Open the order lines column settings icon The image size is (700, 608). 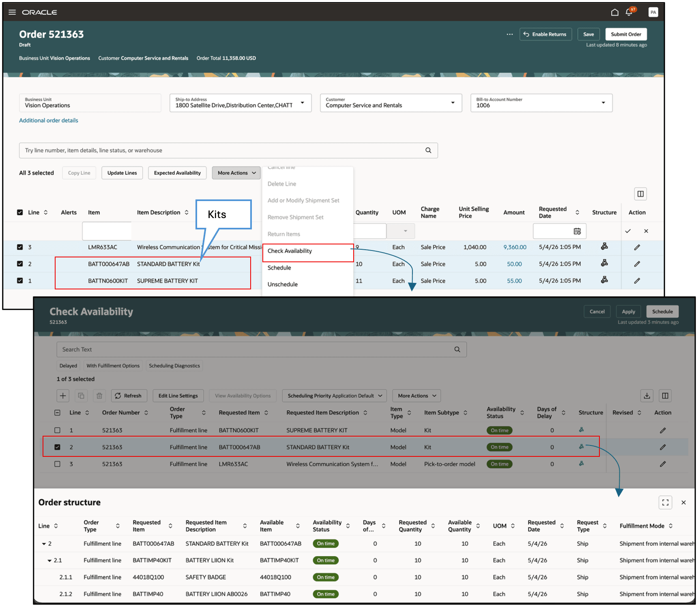coord(640,194)
